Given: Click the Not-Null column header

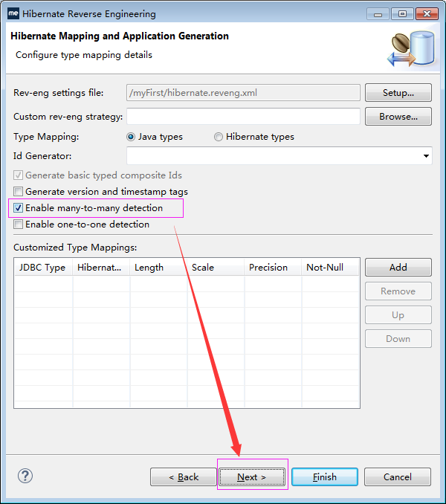Looking at the screenshot, I should [330, 267].
